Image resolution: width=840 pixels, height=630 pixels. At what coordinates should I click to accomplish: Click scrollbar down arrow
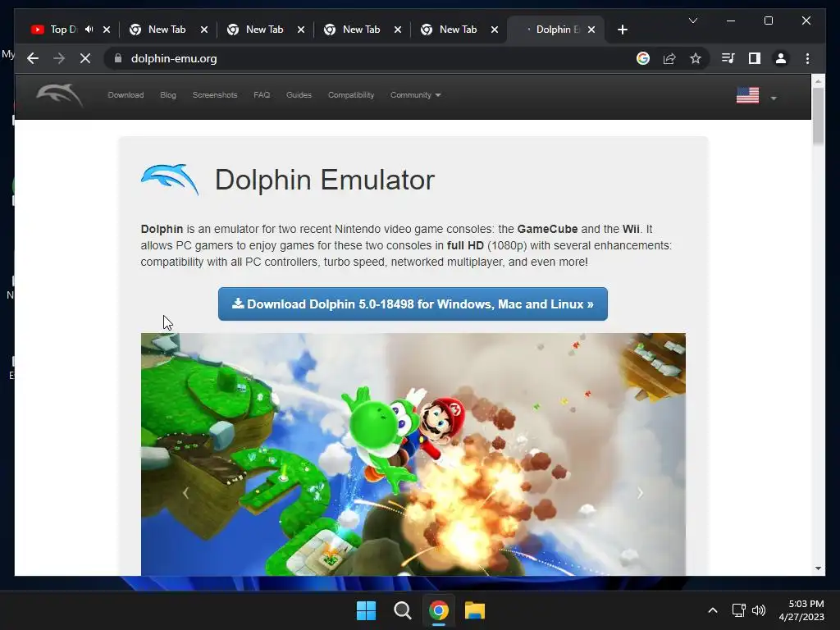click(818, 568)
